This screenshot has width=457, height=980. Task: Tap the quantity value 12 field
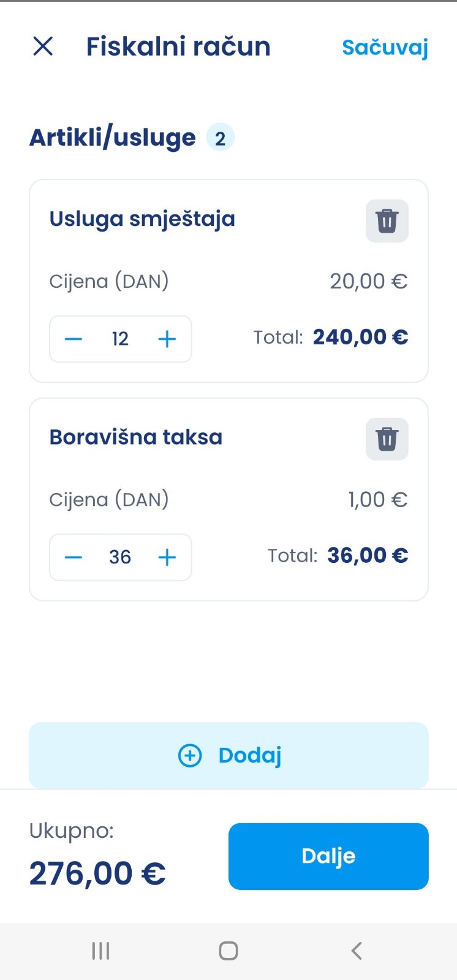click(120, 339)
